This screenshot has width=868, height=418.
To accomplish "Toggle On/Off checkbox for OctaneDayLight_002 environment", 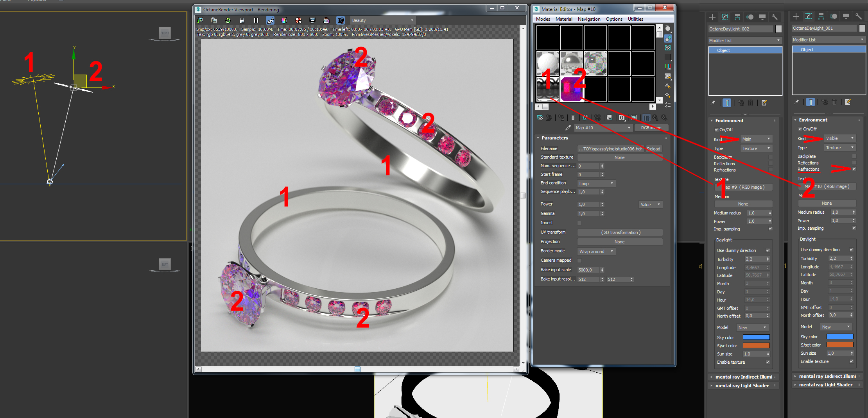I will point(717,130).
